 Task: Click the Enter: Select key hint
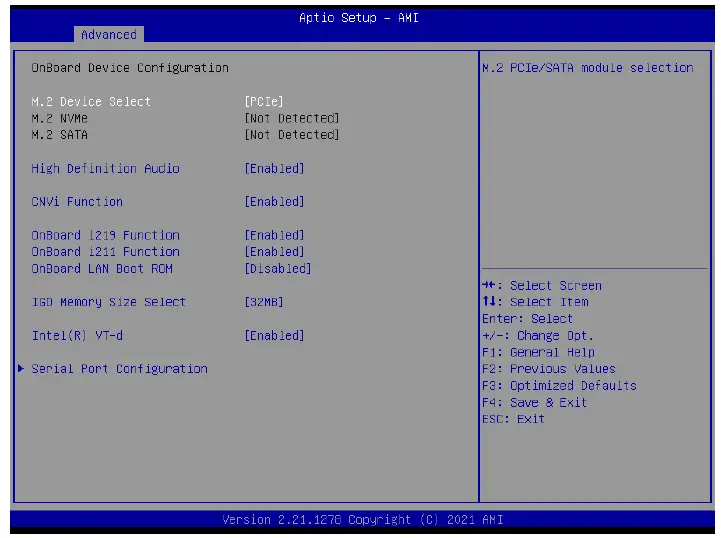click(x=527, y=319)
